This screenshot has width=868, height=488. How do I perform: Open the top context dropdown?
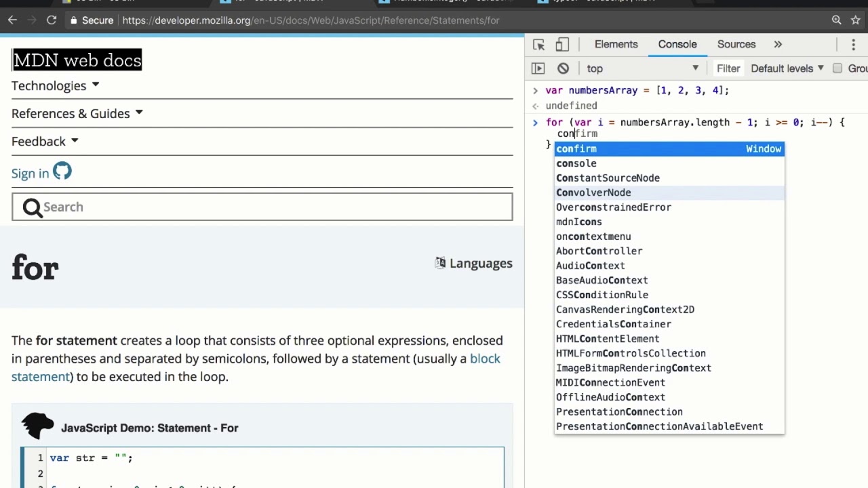click(642, 68)
